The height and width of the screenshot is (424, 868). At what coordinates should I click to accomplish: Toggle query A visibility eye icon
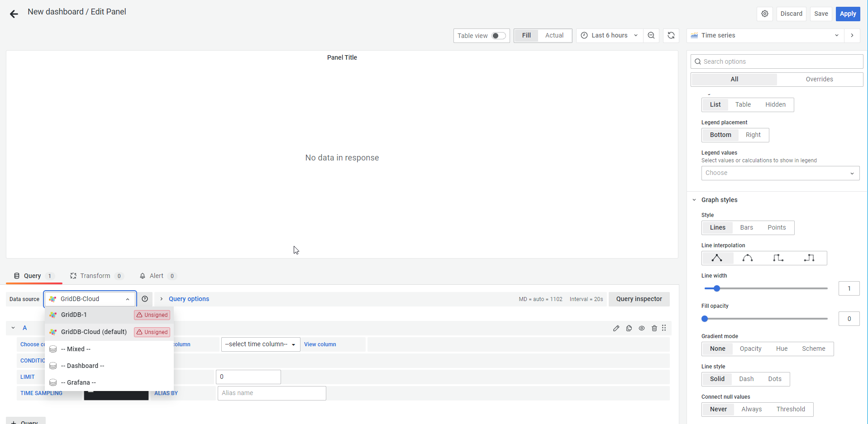pos(642,328)
